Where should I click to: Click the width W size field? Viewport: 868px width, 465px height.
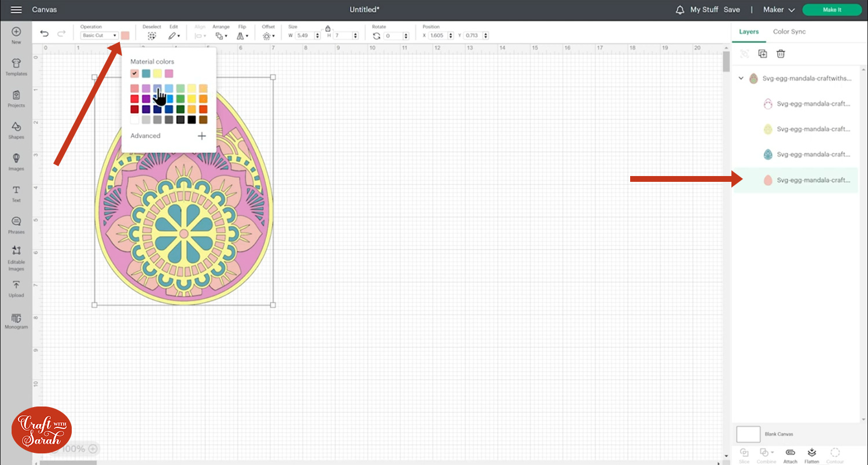pos(307,36)
